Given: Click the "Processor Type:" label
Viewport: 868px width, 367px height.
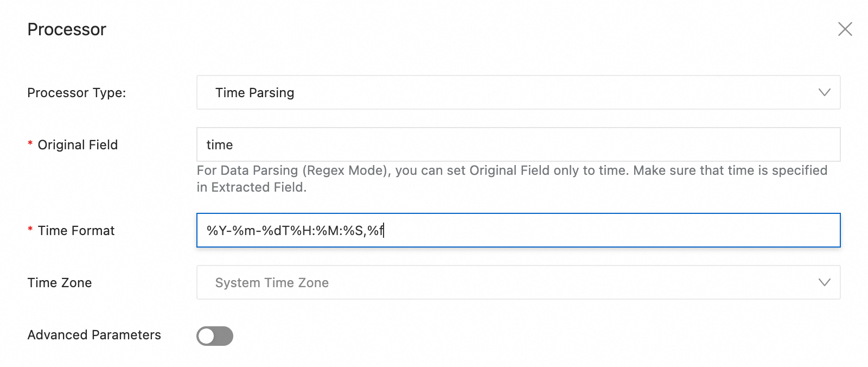Looking at the screenshot, I should pos(76,93).
